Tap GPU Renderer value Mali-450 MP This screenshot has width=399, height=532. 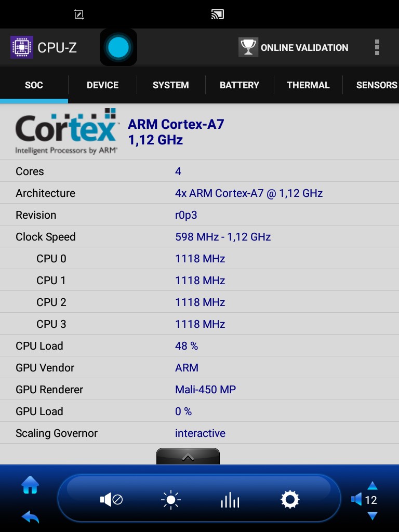click(x=205, y=390)
